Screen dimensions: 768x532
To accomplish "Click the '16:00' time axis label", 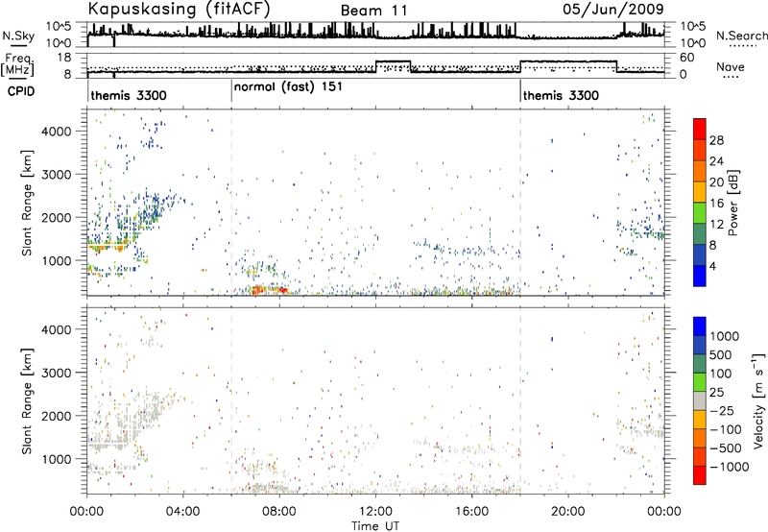I will tap(471, 512).
